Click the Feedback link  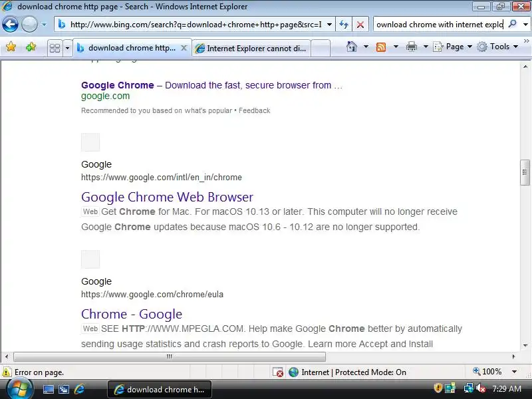(255, 110)
